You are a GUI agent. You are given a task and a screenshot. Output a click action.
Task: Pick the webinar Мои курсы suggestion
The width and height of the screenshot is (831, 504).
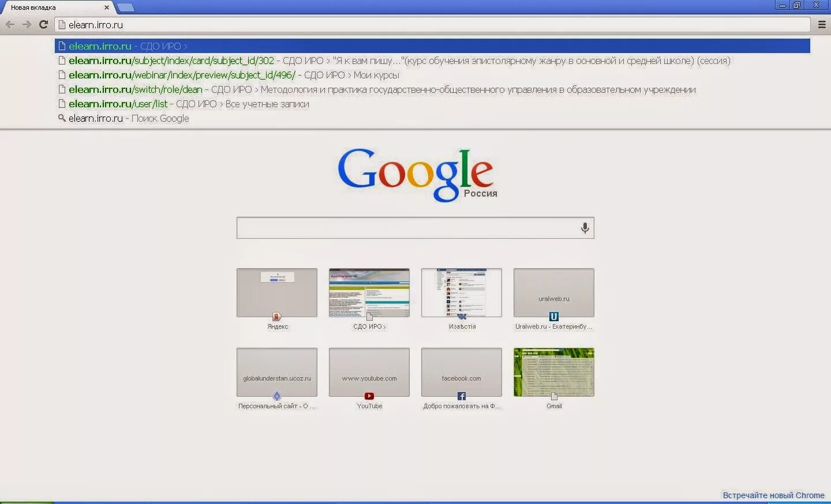pyautogui.click(x=432, y=75)
